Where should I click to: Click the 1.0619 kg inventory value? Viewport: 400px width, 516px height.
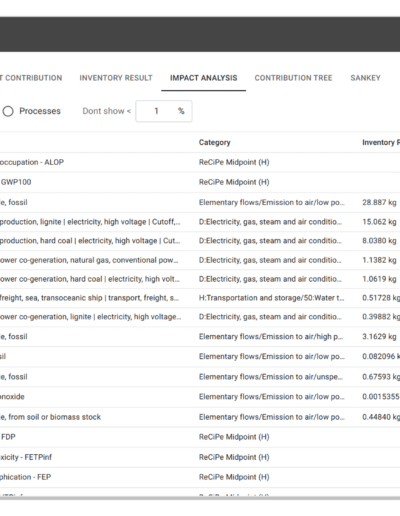(x=379, y=279)
